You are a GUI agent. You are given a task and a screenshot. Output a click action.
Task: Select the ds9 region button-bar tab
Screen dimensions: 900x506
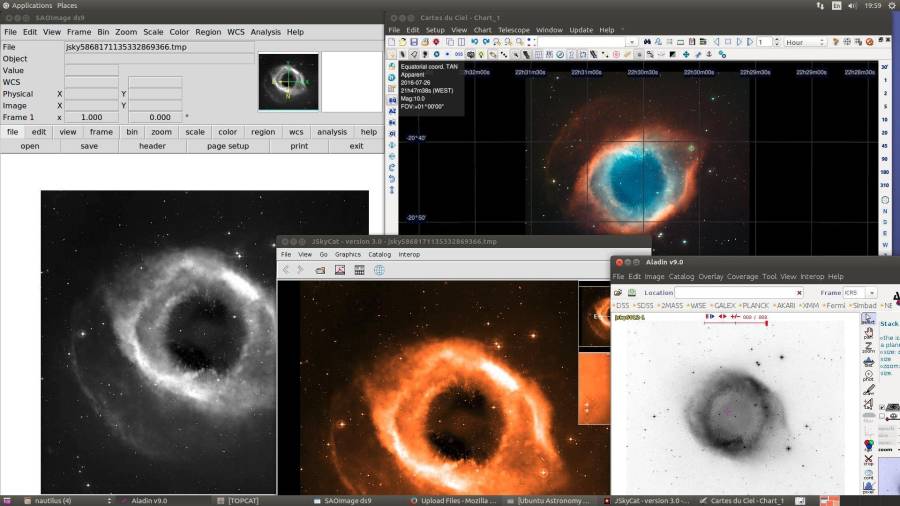(x=263, y=132)
